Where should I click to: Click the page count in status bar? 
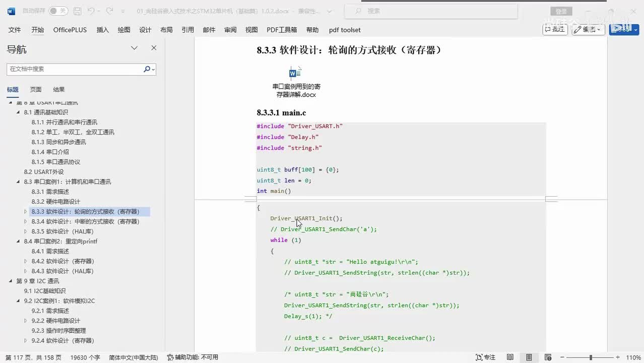pyautogui.click(x=33, y=357)
